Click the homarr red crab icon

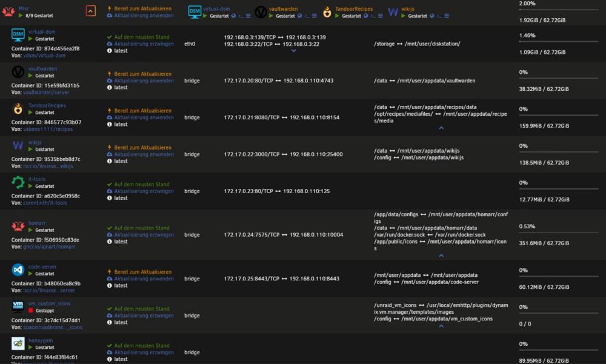(18, 226)
